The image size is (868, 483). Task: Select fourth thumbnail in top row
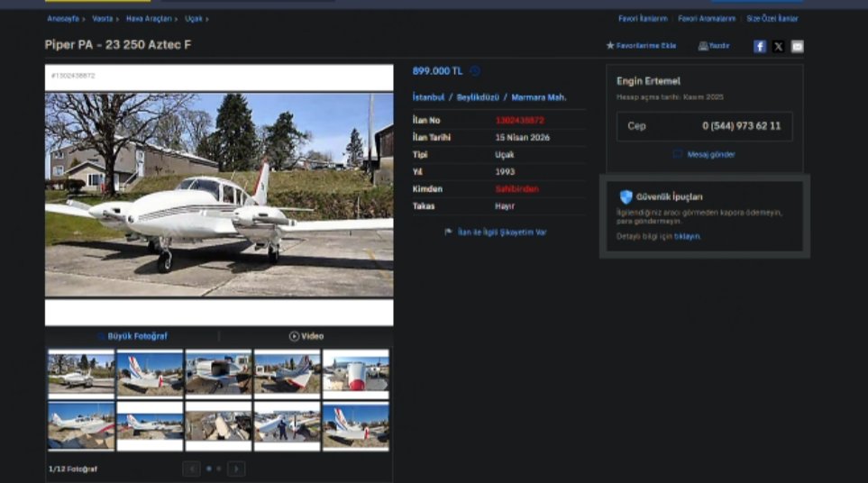point(288,373)
